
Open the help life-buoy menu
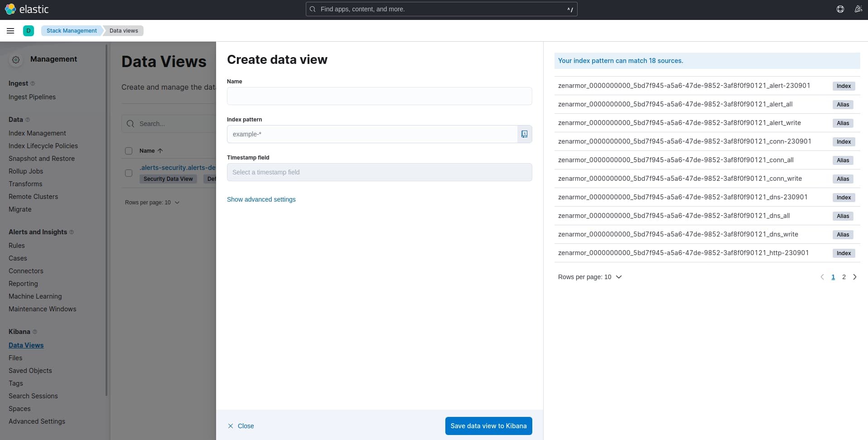click(840, 9)
